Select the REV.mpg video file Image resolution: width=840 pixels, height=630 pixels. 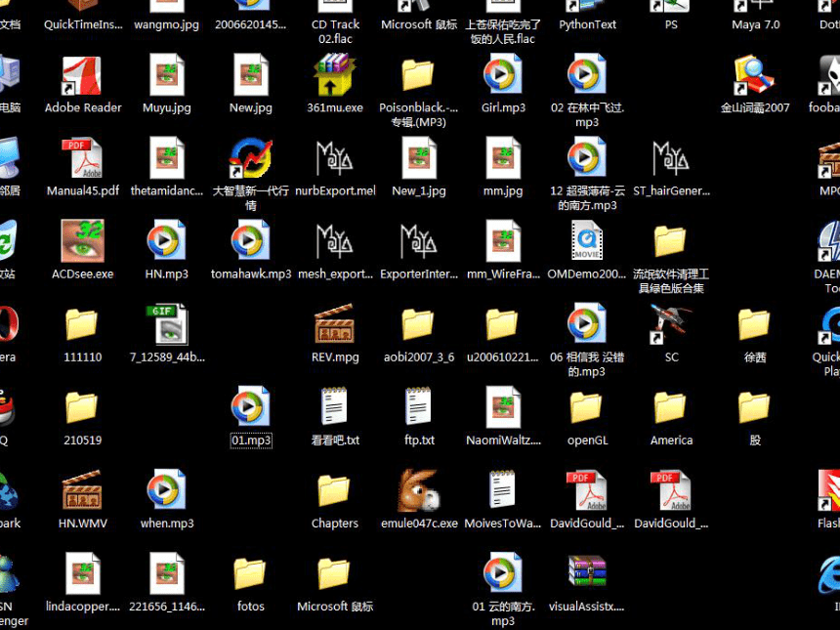pyautogui.click(x=335, y=324)
